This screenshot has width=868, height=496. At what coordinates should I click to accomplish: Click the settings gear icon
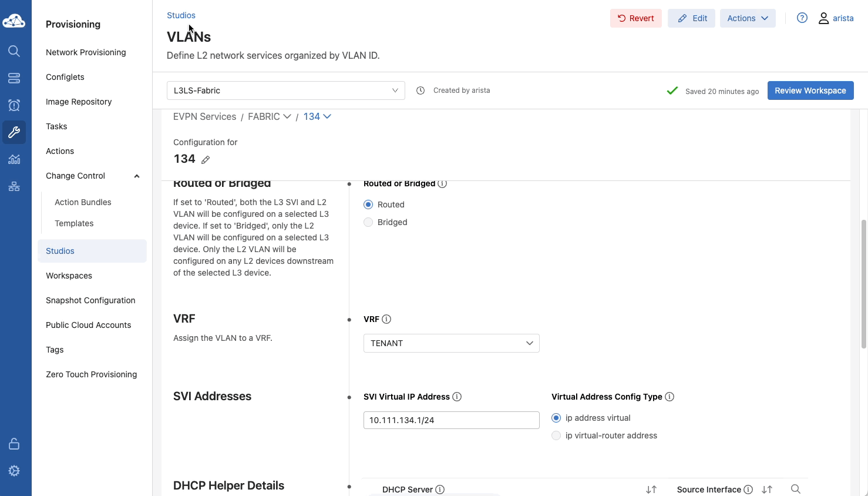pos(14,471)
